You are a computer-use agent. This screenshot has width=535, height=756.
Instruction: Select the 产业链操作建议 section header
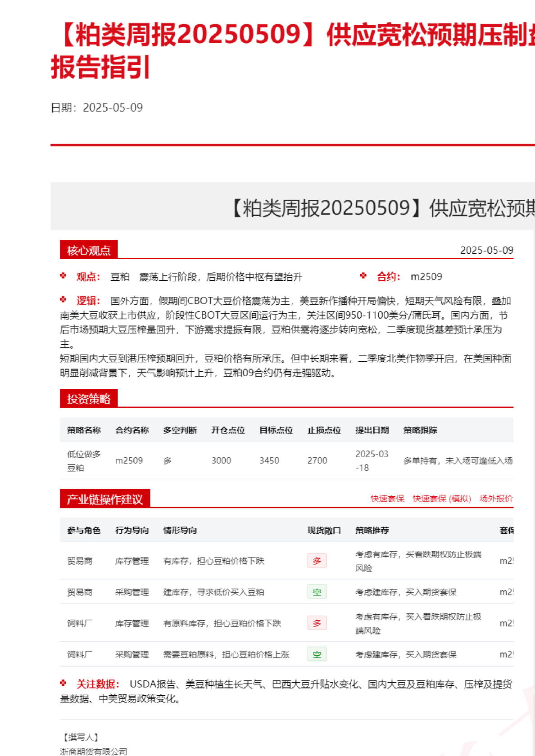pos(105,499)
